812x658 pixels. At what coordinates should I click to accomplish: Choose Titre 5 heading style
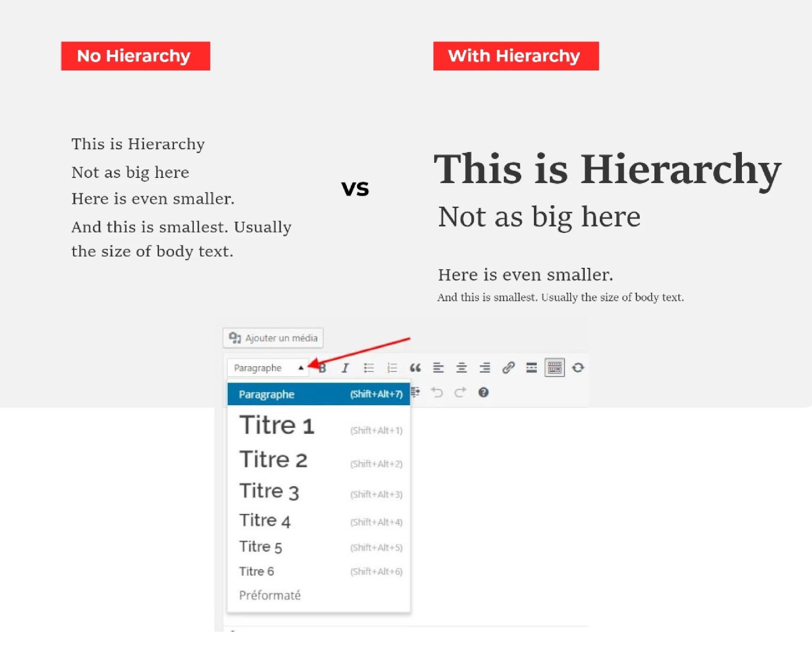pyautogui.click(x=318, y=547)
